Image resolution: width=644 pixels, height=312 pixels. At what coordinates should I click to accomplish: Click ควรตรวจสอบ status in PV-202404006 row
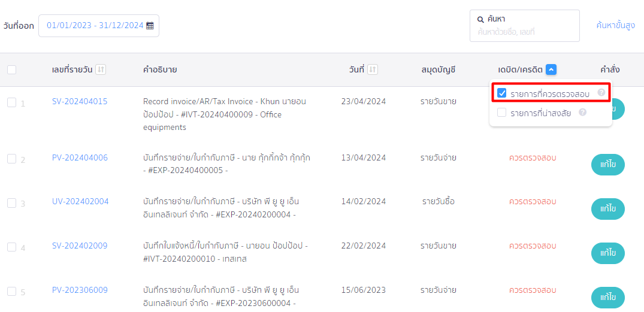(533, 157)
